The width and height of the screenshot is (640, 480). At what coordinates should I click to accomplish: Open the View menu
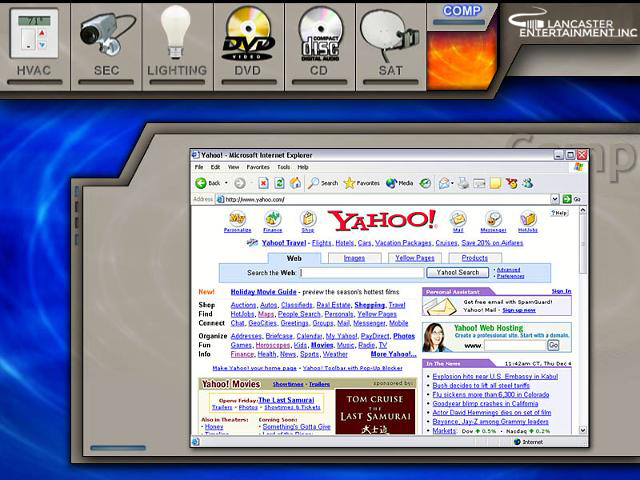coord(233,167)
